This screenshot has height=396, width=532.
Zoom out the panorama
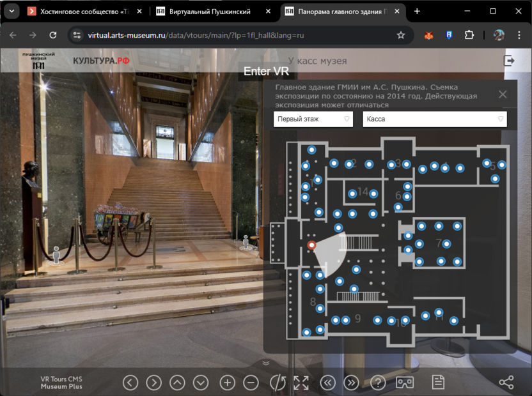click(x=251, y=383)
